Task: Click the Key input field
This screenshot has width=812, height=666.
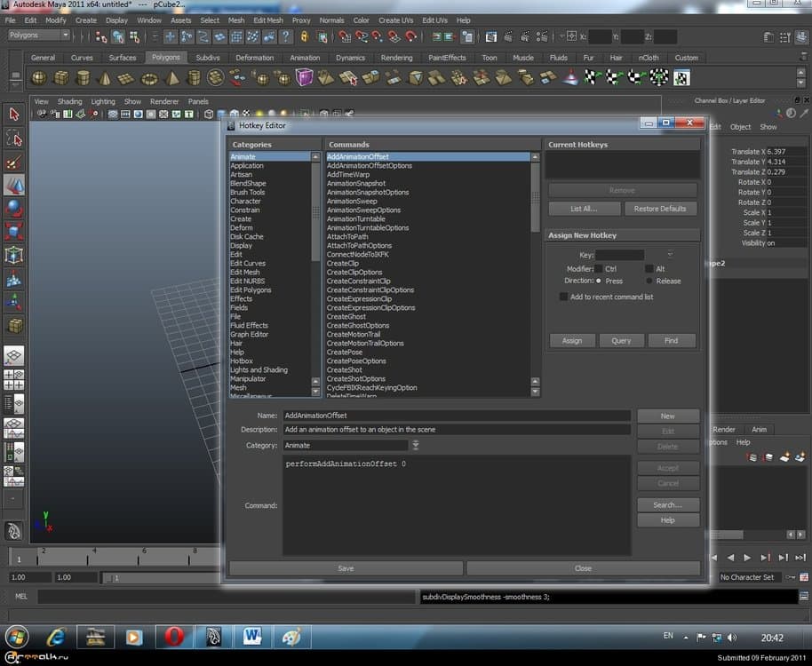Action: point(619,255)
